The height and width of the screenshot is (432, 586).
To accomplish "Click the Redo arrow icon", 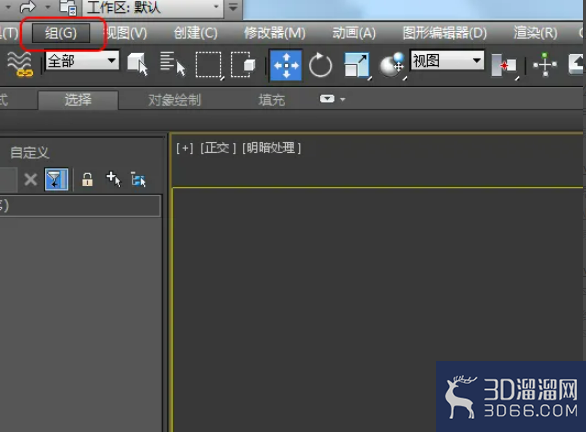I will pyautogui.click(x=27, y=6).
